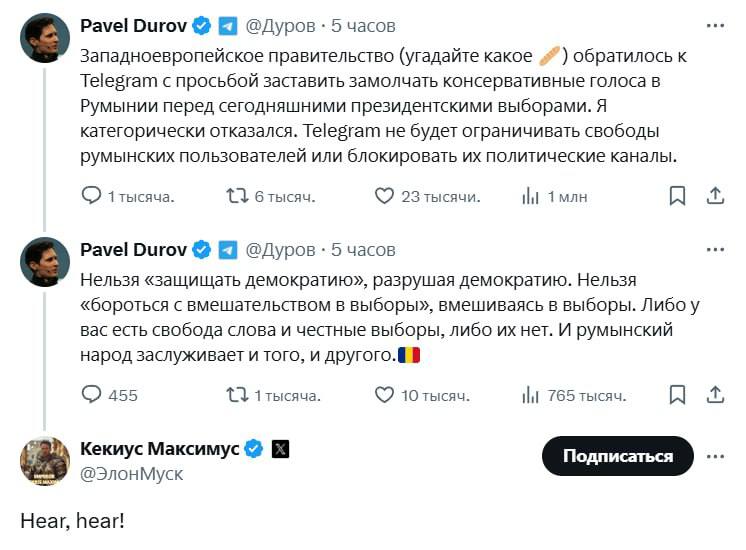Screen dimensions: 746x550
Task: Open the @ЭлонМуск profile handle
Action: 131,474
